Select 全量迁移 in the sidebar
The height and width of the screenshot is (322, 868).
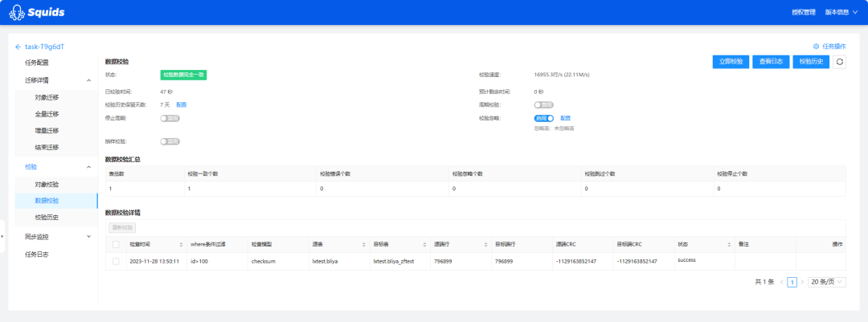tap(47, 114)
